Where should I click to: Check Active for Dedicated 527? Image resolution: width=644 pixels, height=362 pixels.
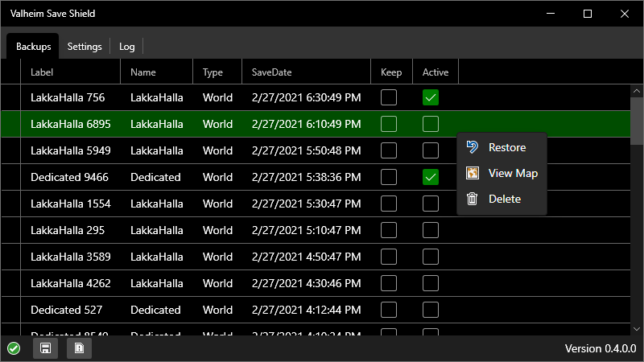pyautogui.click(x=431, y=310)
